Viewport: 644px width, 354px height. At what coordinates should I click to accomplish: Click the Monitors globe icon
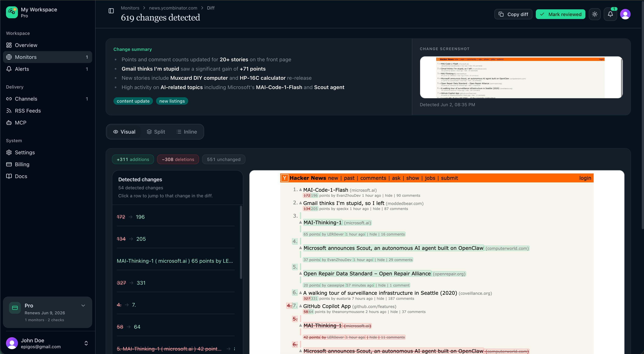click(9, 57)
